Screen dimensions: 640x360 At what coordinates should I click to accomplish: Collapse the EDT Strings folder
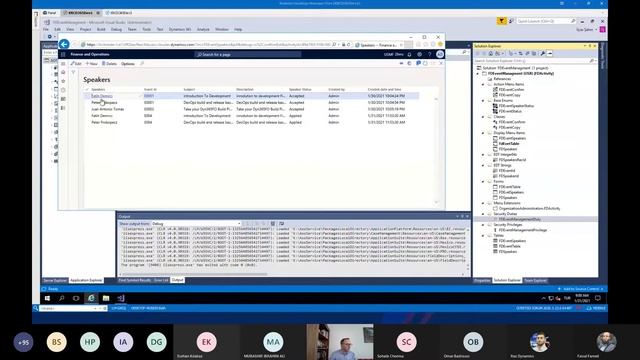click(483, 165)
